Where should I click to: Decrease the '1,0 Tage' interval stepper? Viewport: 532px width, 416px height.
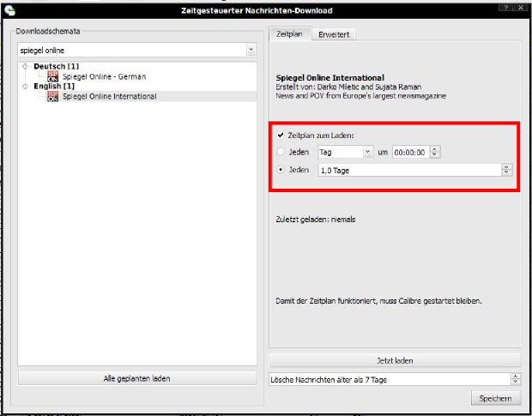click(506, 173)
